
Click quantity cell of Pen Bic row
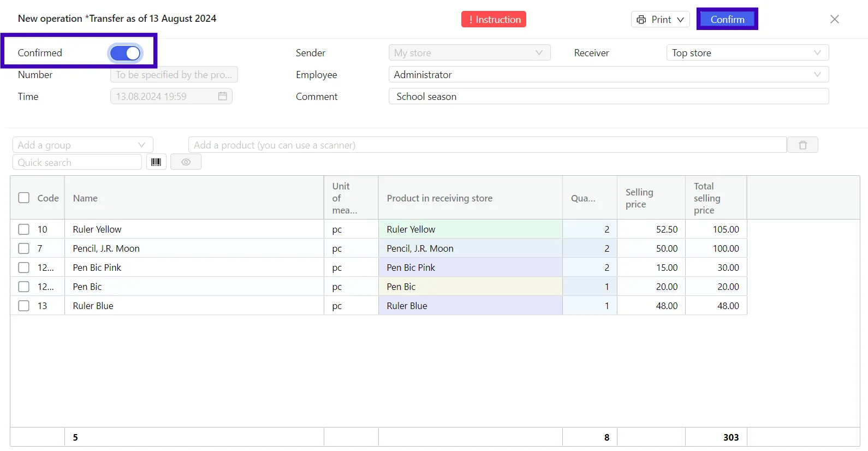[x=590, y=287]
